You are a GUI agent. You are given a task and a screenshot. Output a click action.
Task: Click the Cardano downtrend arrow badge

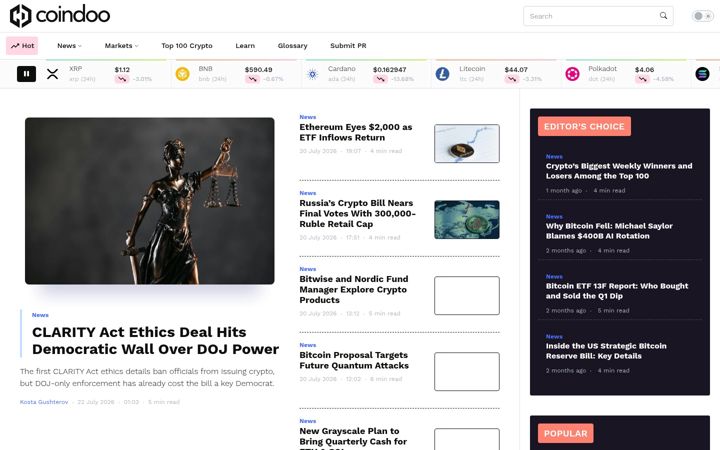coord(380,79)
